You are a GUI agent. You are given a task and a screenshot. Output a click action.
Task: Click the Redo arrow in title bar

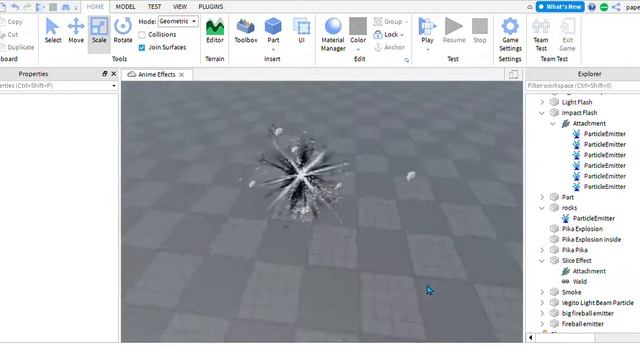(x=27, y=7)
